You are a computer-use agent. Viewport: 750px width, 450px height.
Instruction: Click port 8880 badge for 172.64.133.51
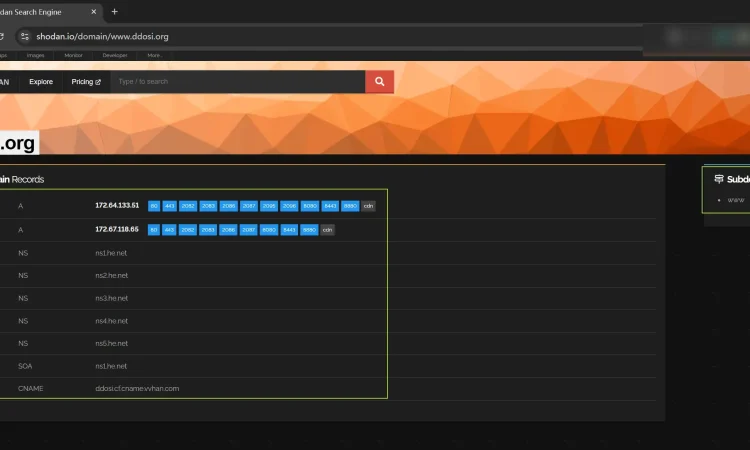coord(350,206)
